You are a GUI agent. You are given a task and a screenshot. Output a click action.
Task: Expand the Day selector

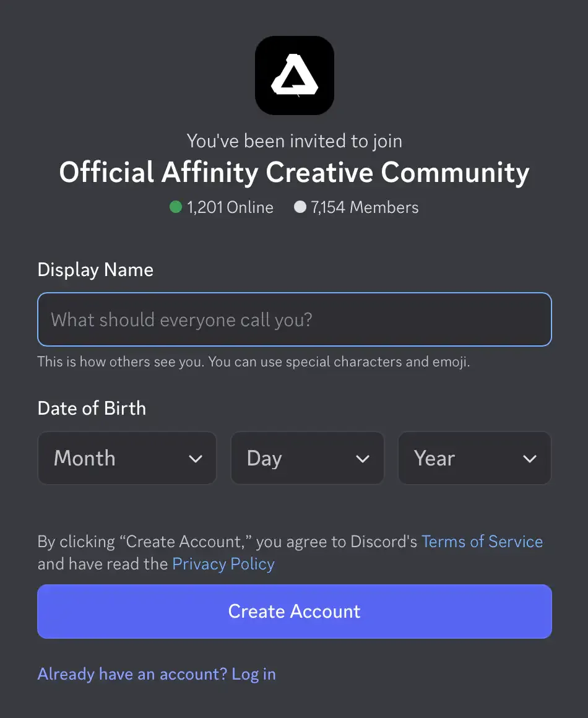click(307, 458)
